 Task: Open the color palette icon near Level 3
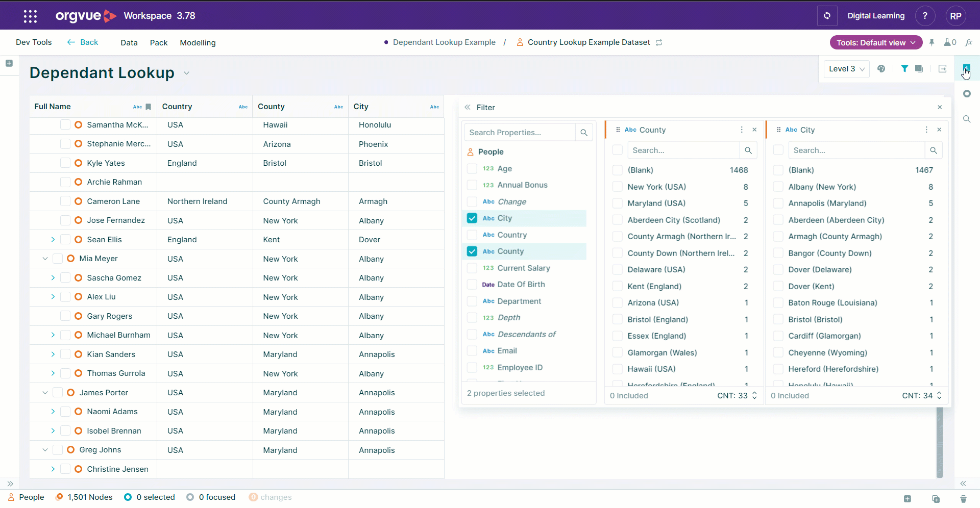pos(881,69)
